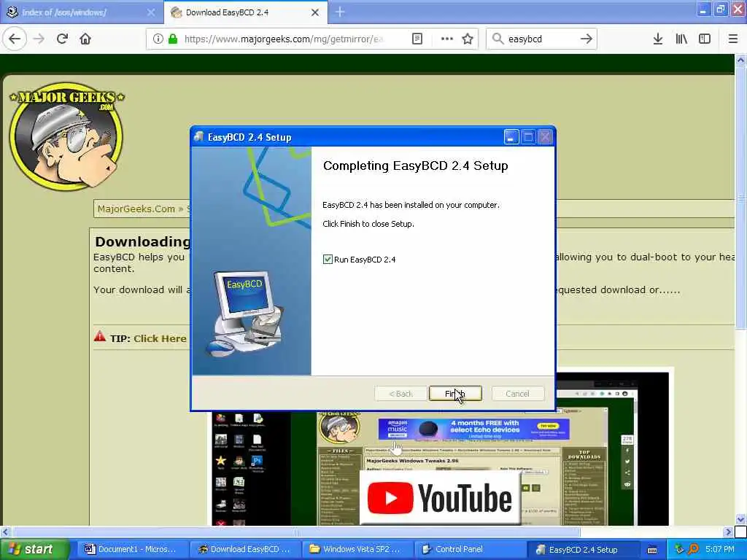The width and height of the screenshot is (747, 560).
Task: Click Completing EasyBCD 2.4 Setup heading
Action: click(x=415, y=166)
